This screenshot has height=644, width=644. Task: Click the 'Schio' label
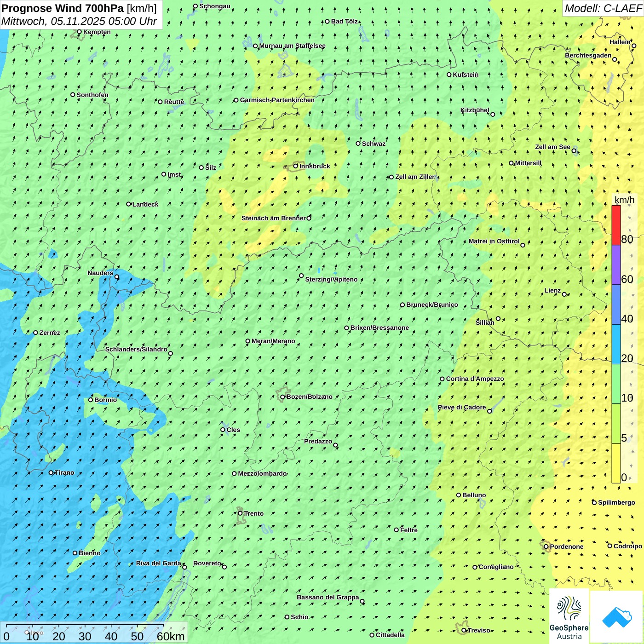click(x=299, y=617)
